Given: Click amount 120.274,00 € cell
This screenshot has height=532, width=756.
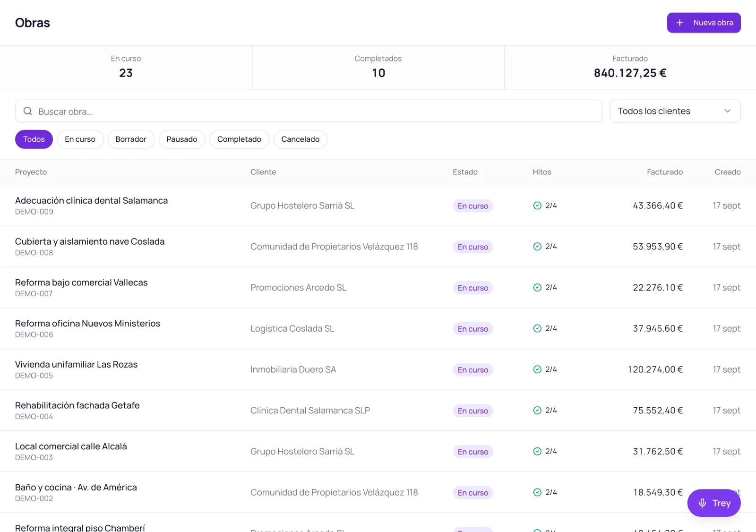Looking at the screenshot, I should 655,369.
